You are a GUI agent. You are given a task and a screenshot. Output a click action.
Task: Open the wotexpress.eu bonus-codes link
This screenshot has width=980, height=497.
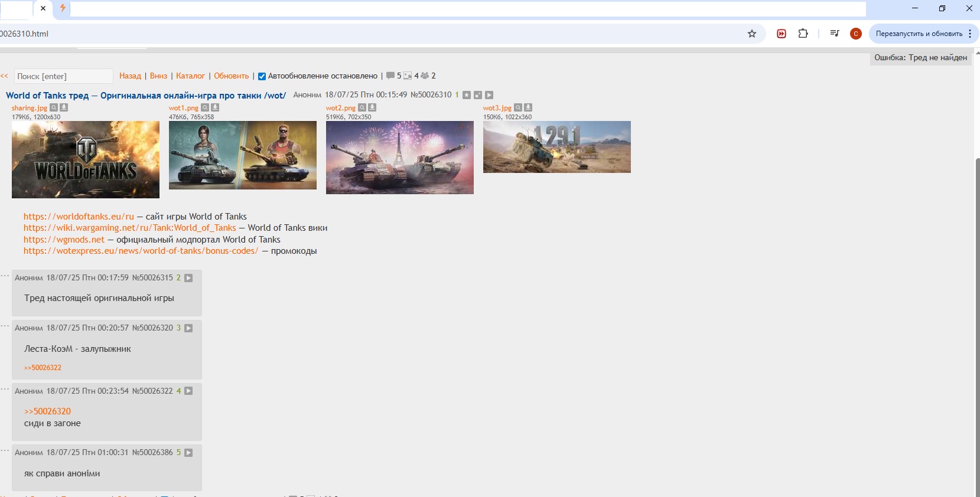coord(141,251)
